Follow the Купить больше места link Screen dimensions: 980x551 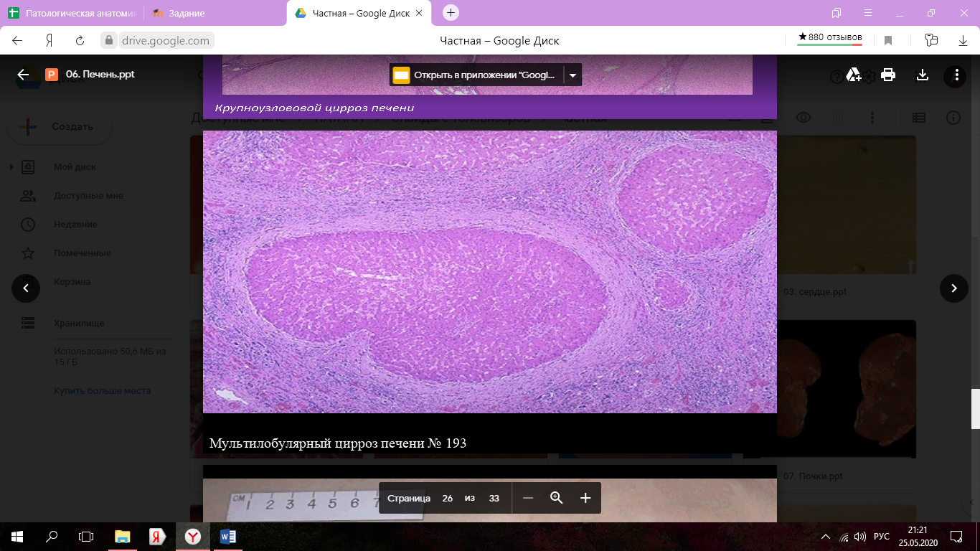tap(102, 391)
